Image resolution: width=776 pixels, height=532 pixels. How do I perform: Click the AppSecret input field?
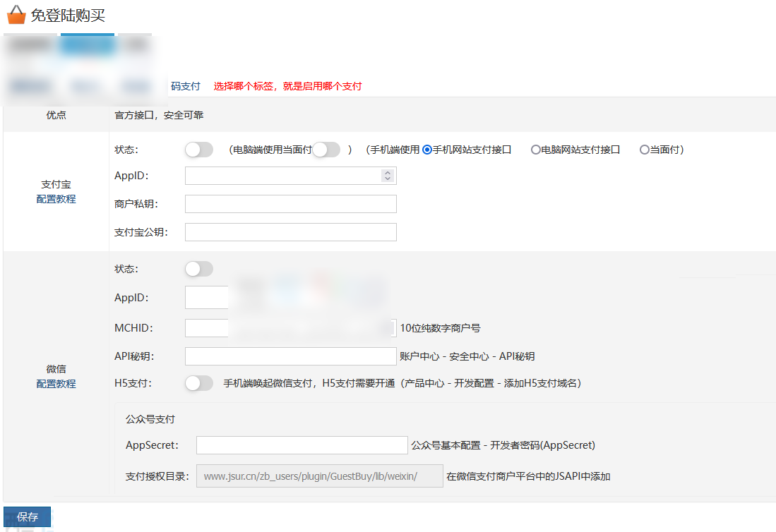coord(302,445)
